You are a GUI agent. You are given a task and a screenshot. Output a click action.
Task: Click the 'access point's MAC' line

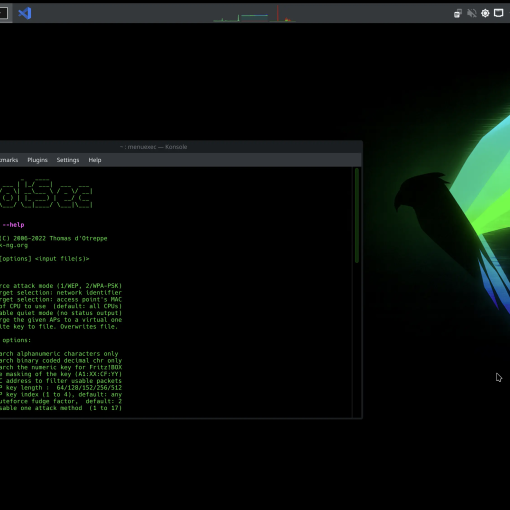89,299
